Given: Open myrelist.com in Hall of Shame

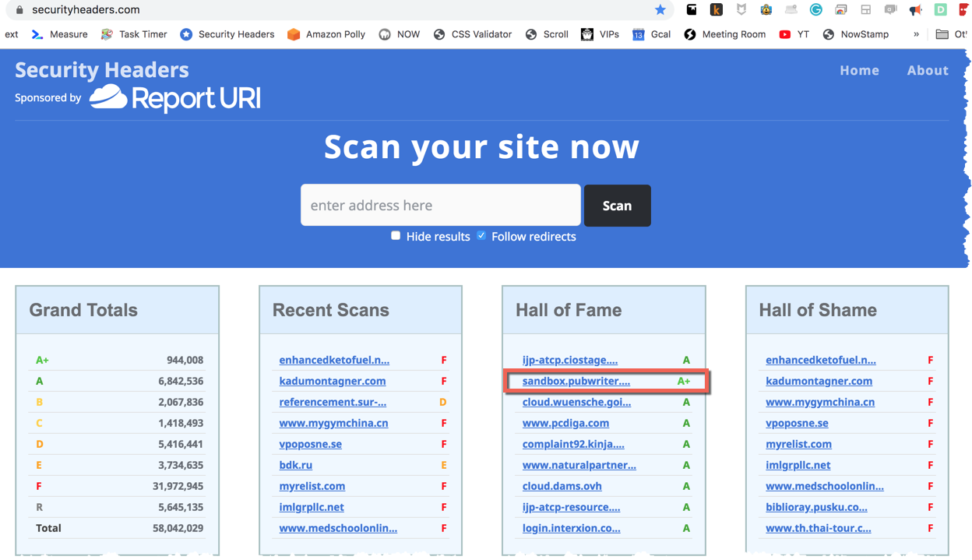Looking at the screenshot, I should 798,444.
